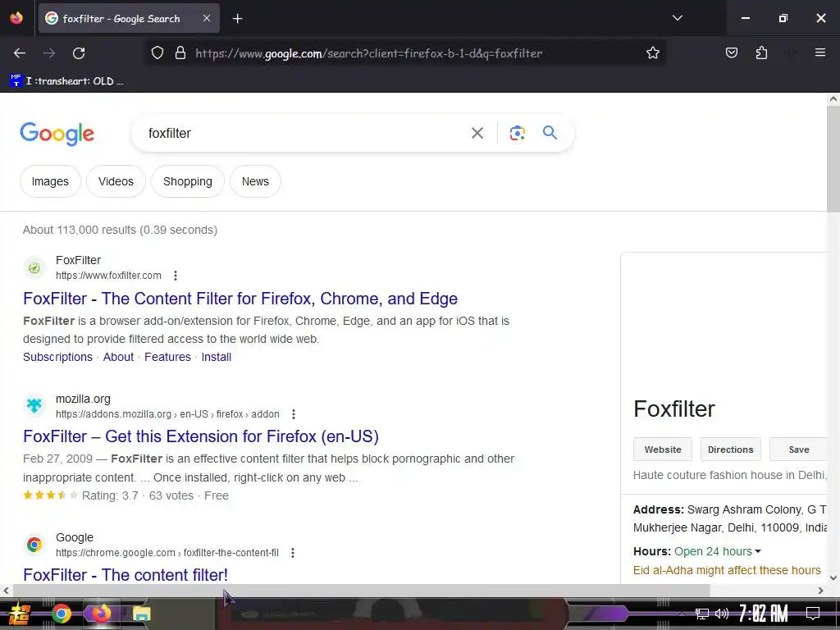Open FoxFilter - The content filter! result
The height and width of the screenshot is (630, 840).
click(x=126, y=575)
